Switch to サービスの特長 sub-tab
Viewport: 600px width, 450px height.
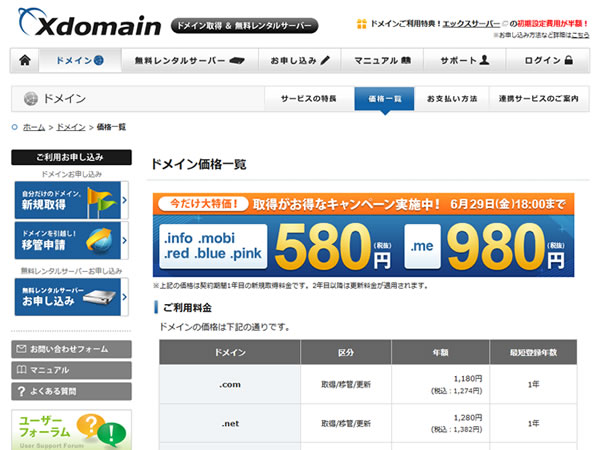coord(309,99)
